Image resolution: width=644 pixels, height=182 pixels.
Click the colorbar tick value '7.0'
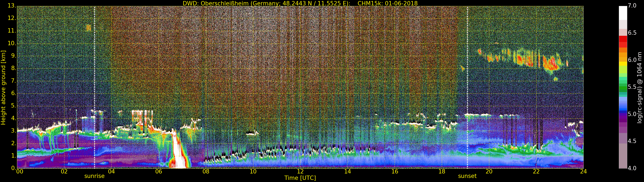(632, 6)
